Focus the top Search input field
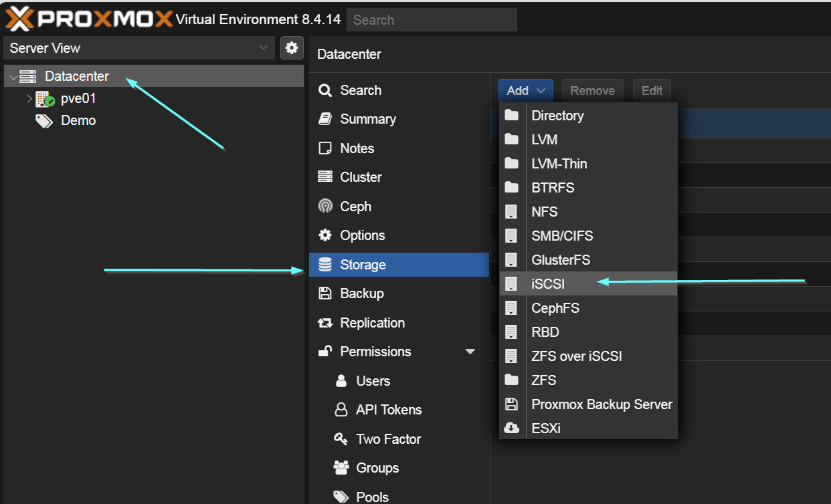 [x=432, y=20]
